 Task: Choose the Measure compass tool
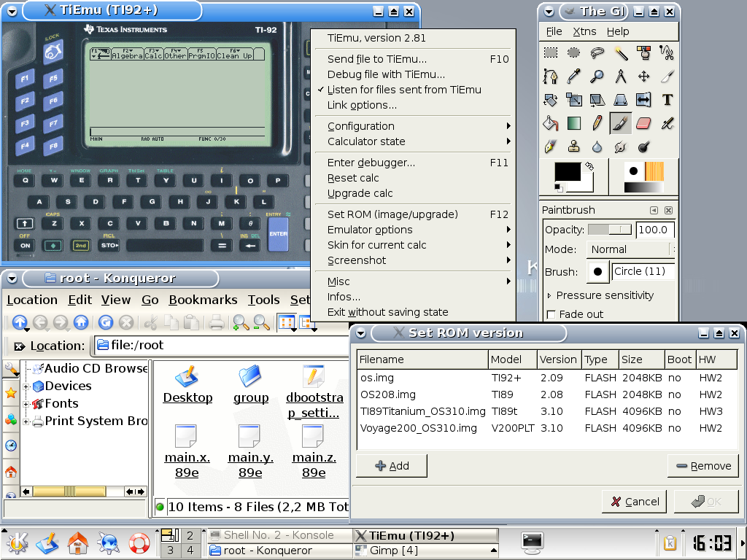coord(621,76)
